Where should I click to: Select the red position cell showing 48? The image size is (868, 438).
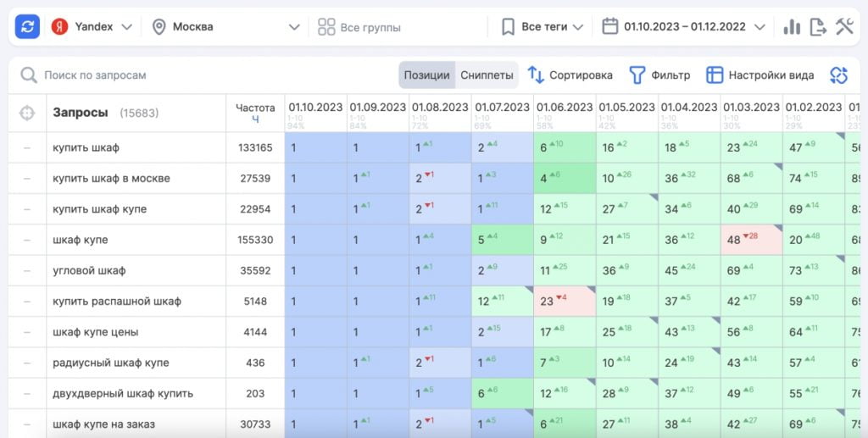pos(751,240)
